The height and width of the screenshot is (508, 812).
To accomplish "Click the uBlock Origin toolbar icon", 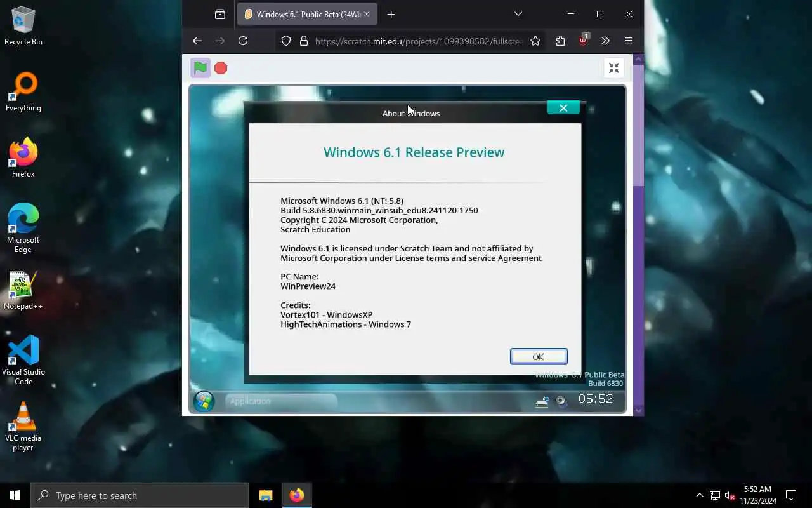I will point(583,41).
